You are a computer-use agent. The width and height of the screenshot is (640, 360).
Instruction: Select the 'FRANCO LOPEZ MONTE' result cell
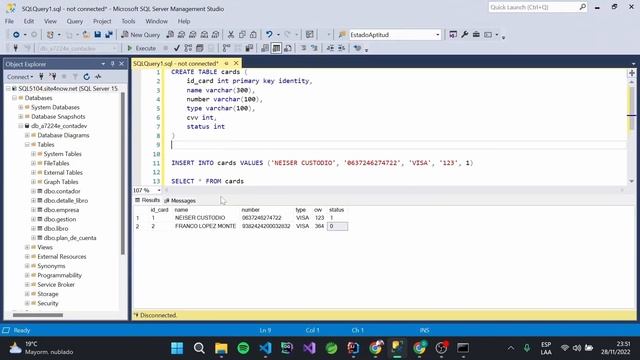pos(206,226)
